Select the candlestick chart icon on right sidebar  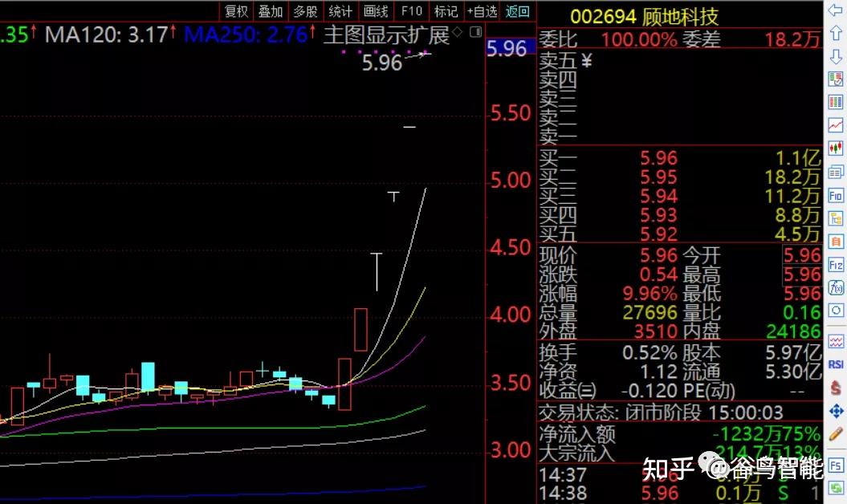[836, 146]
